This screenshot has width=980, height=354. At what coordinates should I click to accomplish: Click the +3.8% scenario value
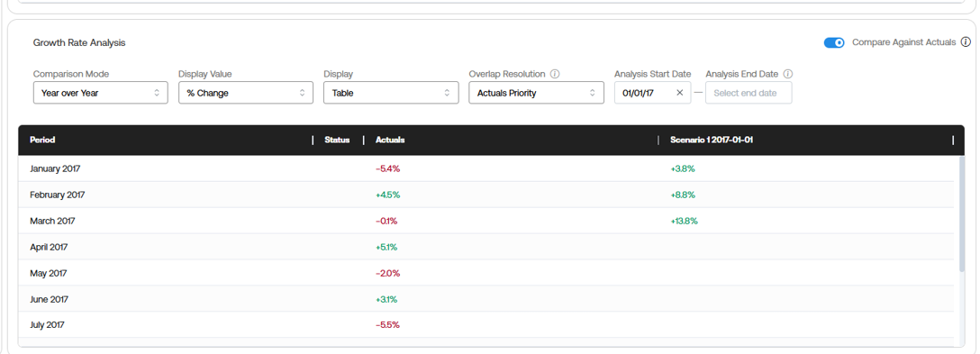(683, 168)
